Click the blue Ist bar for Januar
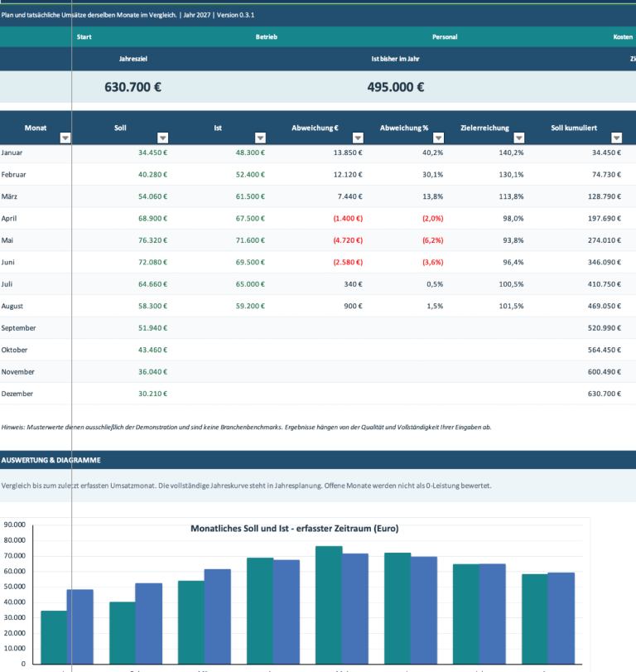This screenshot has width=636, height=672. [80, 626]
